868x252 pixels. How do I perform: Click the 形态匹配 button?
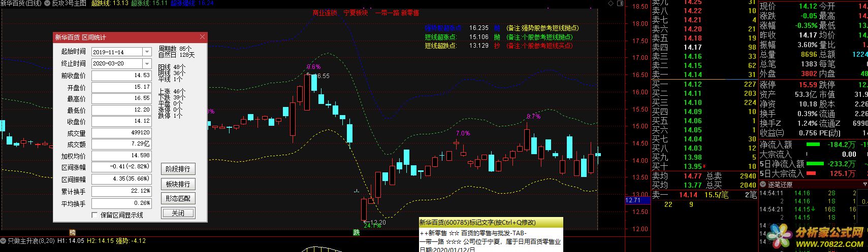pos(178,198)
